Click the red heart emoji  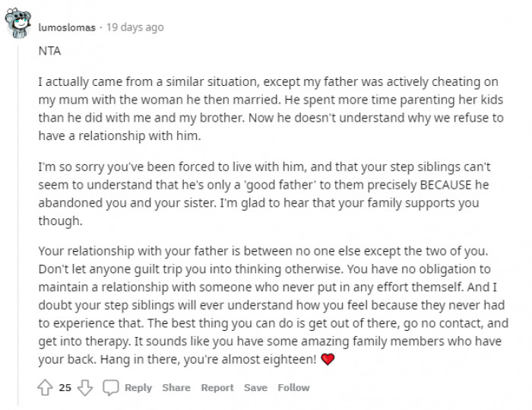click(327, 360)
